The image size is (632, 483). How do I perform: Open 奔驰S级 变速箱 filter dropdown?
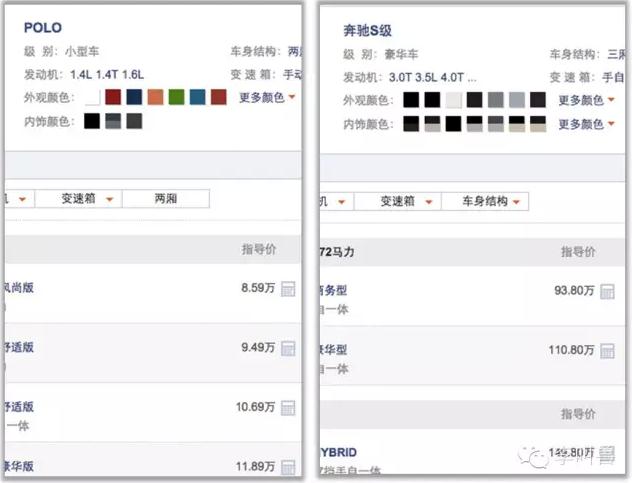pyautogui.click(x=398, y=201)
